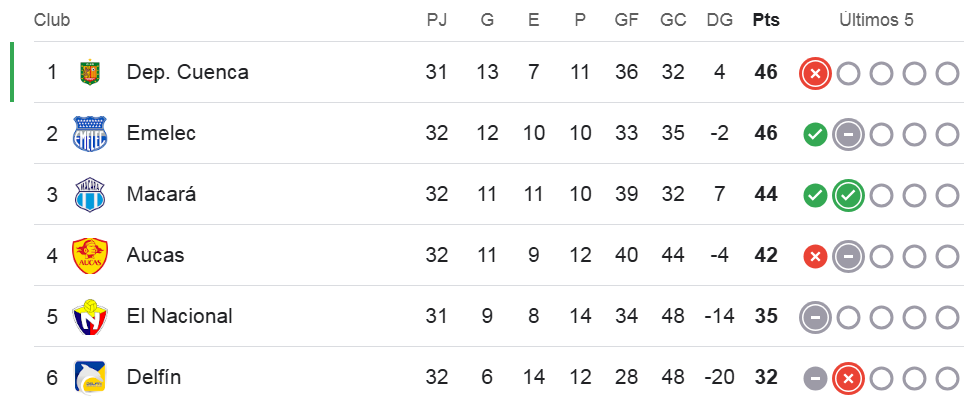The width and height of the screenshot is (979, 413).
Task: Click the Pts column header
Action: [x=766, y=20]
